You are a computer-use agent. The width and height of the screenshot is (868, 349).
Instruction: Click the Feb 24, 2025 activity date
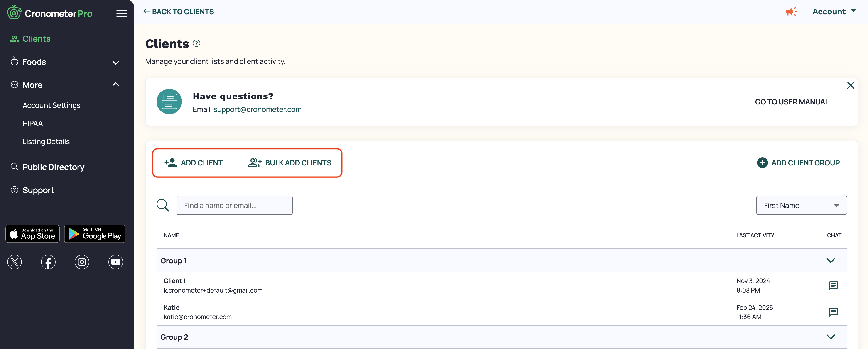(754, 307)
